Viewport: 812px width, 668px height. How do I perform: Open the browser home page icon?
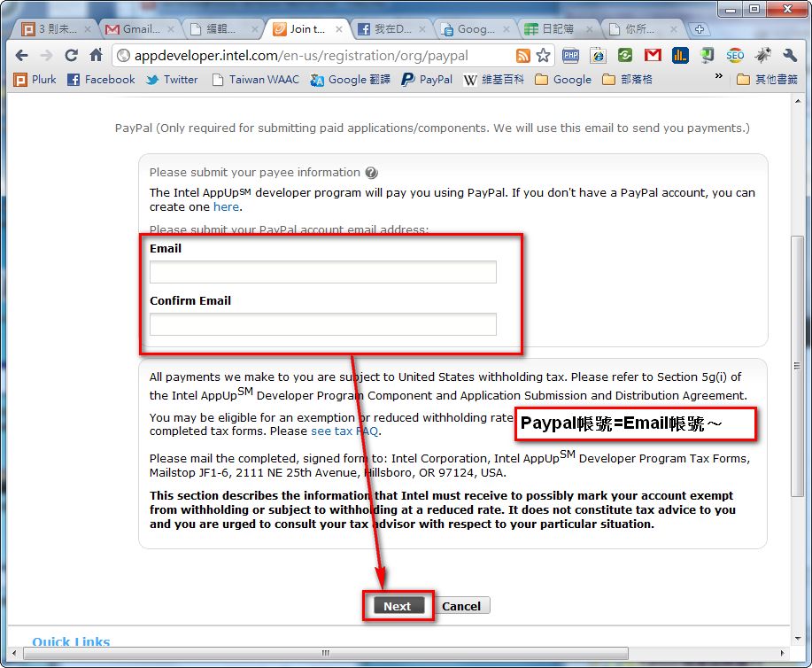[97, 55]
